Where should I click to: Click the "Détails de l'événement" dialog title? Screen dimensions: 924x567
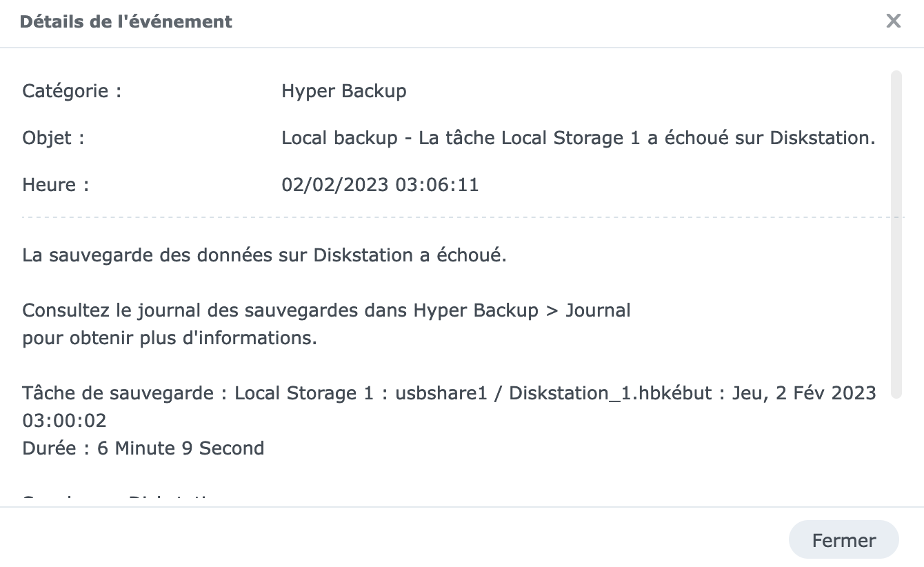[x=126, y=21]
